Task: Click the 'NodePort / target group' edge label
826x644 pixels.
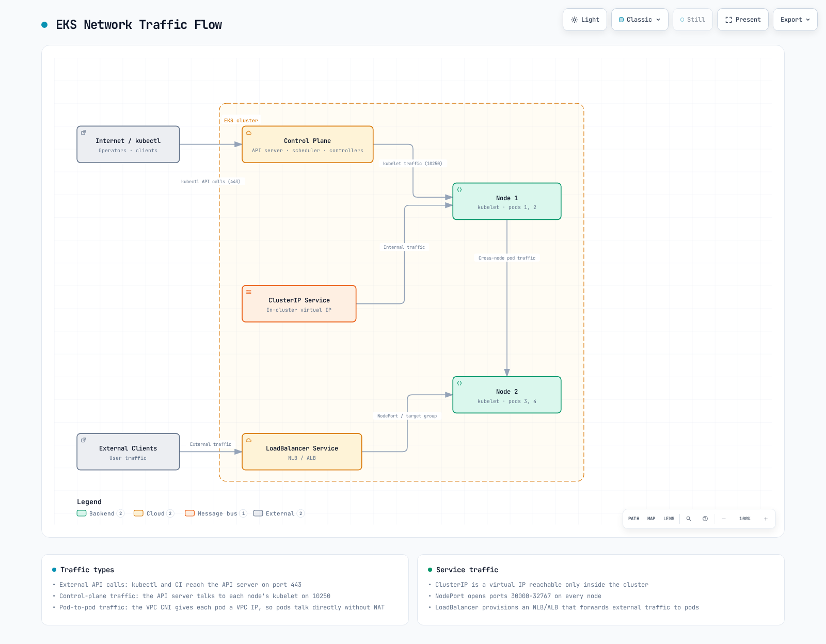Action: (x=407, y=416)
